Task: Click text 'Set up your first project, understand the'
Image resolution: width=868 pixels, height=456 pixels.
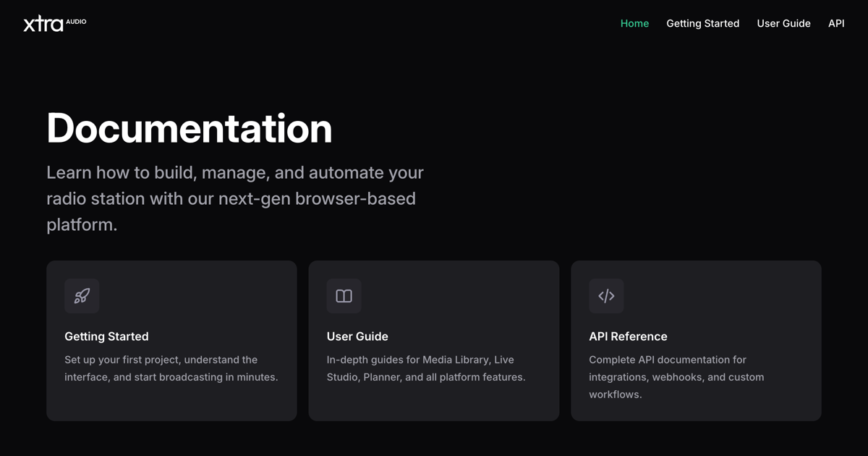Action: 161,360
